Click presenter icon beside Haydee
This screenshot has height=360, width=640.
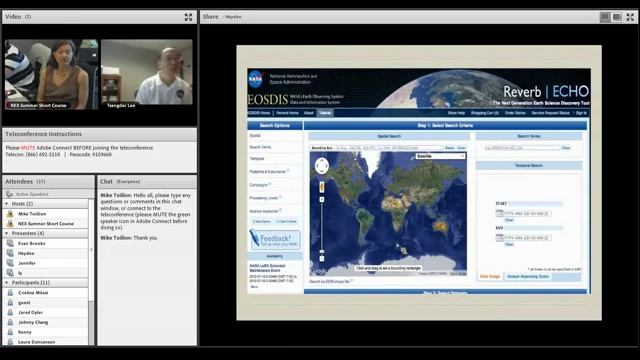pyautogui.click(x=10, y=253)
